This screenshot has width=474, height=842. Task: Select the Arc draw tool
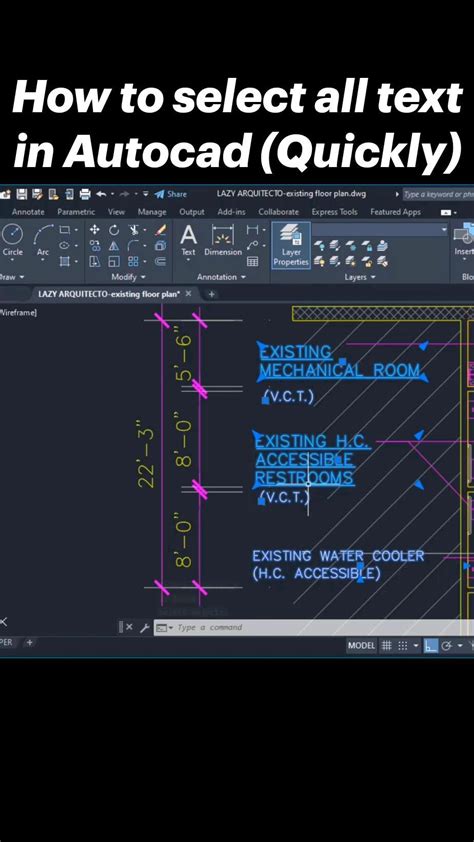click(x=43, y=240)
